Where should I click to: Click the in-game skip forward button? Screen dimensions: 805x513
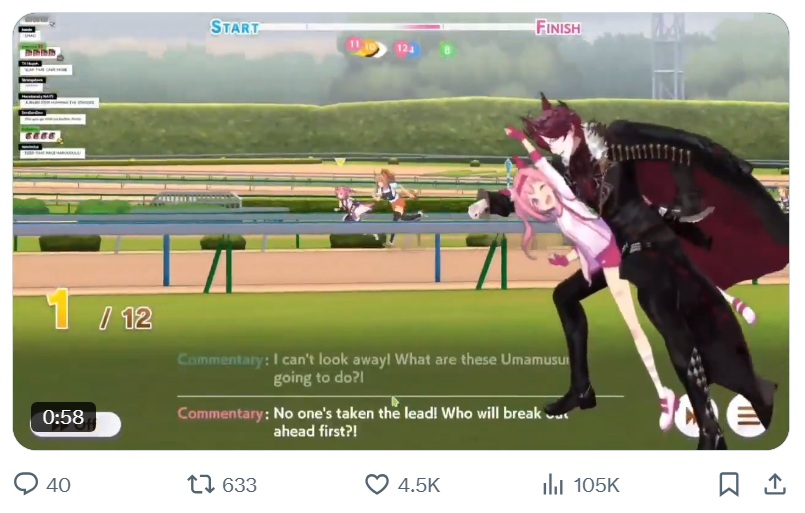[692, 416]
